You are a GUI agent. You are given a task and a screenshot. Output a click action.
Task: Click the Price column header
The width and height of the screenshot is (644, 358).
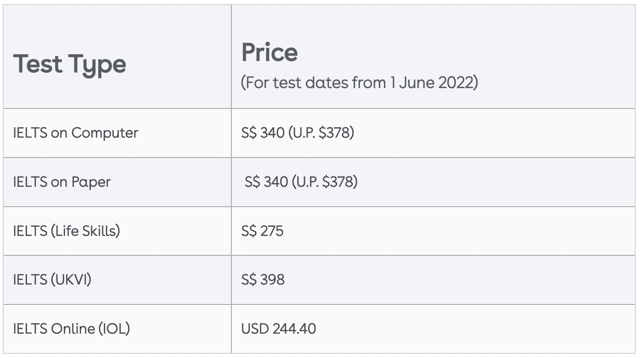[269, 52]
